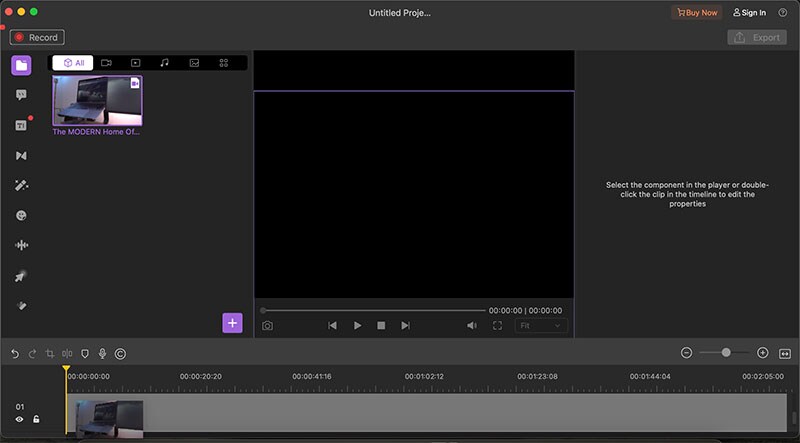Screen dimensions: 800x443
Task: Click the Export button
Action: 757,37
